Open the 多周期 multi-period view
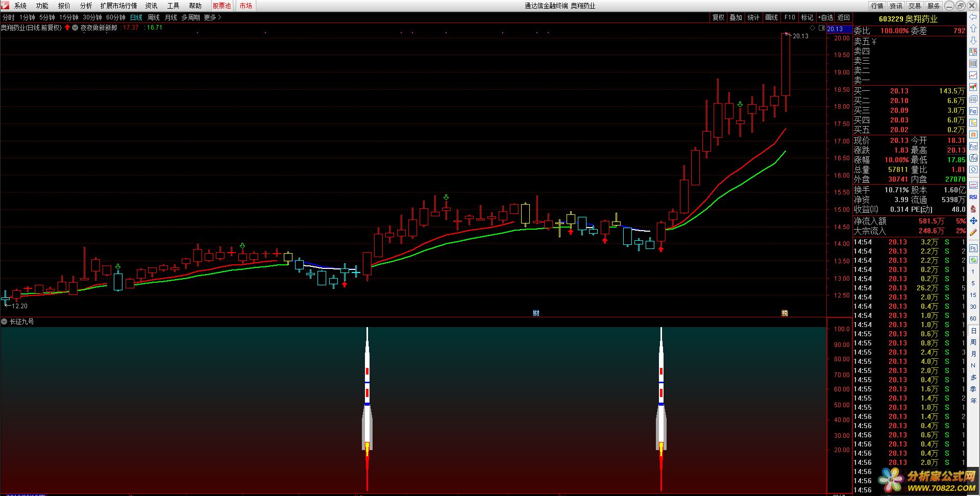 click(x=191, y=17)
